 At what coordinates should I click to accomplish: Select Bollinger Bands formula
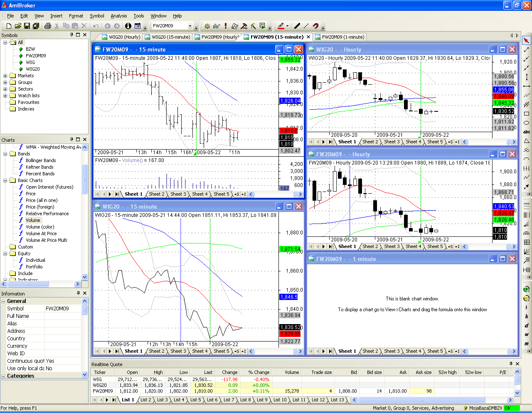41,160
